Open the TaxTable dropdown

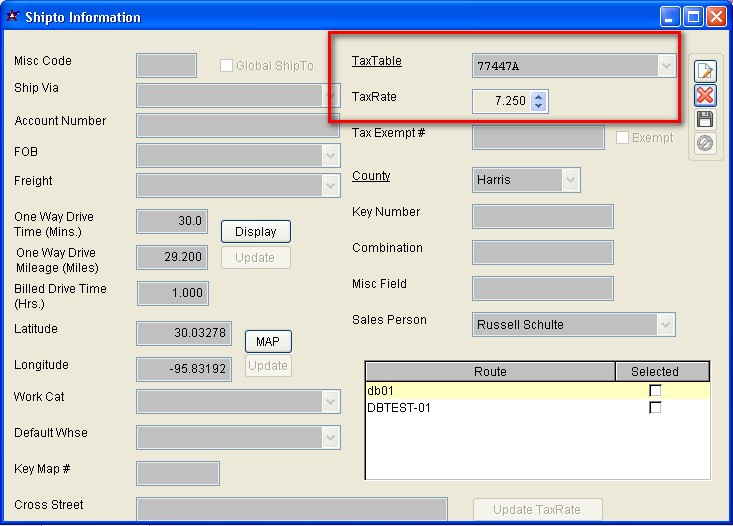(666, 66)
